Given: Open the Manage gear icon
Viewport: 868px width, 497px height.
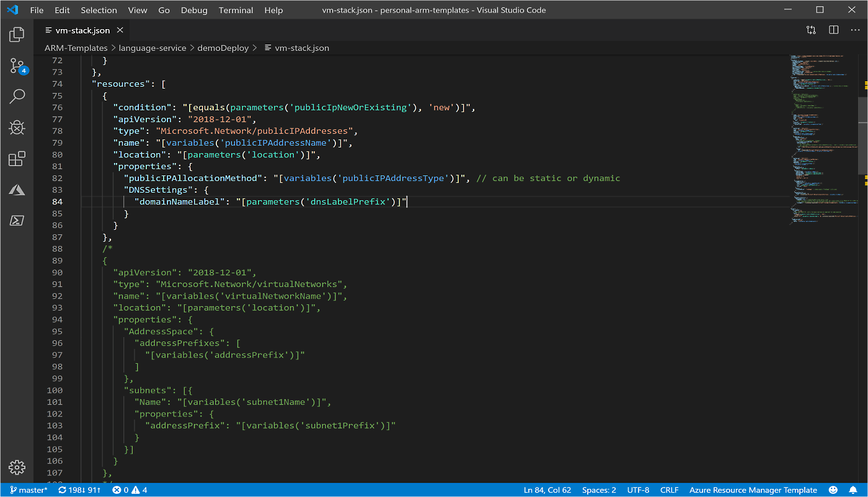Looking at the screenshot, I should (x=17, y=467).
